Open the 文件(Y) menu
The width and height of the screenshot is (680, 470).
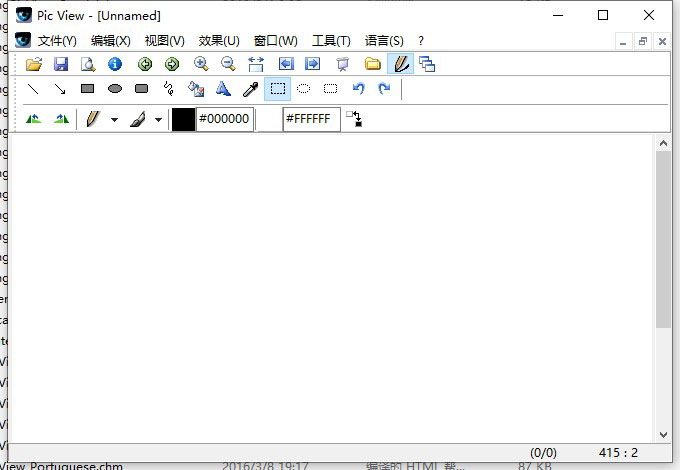(x=57, y=41)
